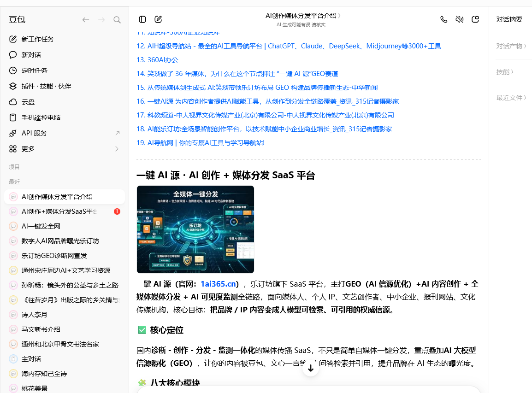Toggle the sidebar panel icon

coord(142,19)
